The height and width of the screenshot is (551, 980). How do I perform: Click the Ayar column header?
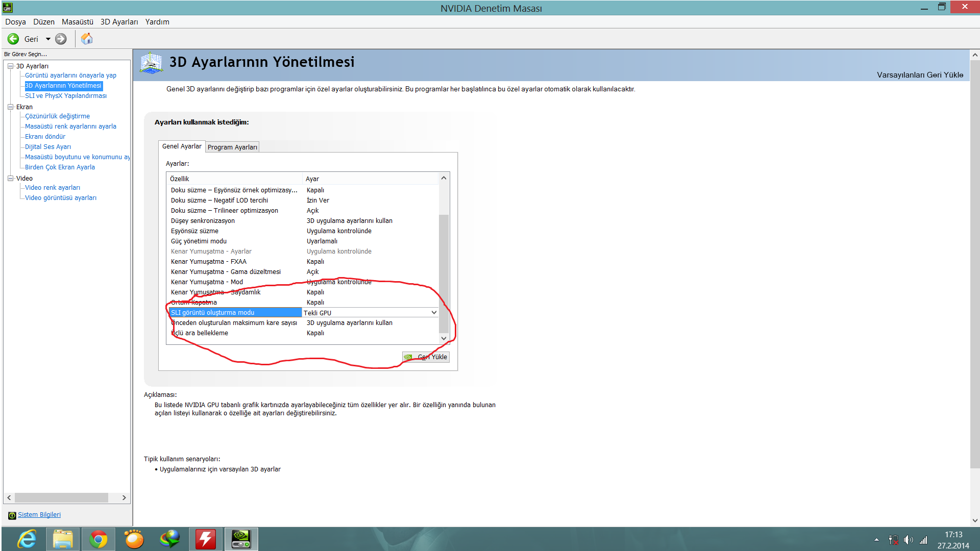point(370,179)
